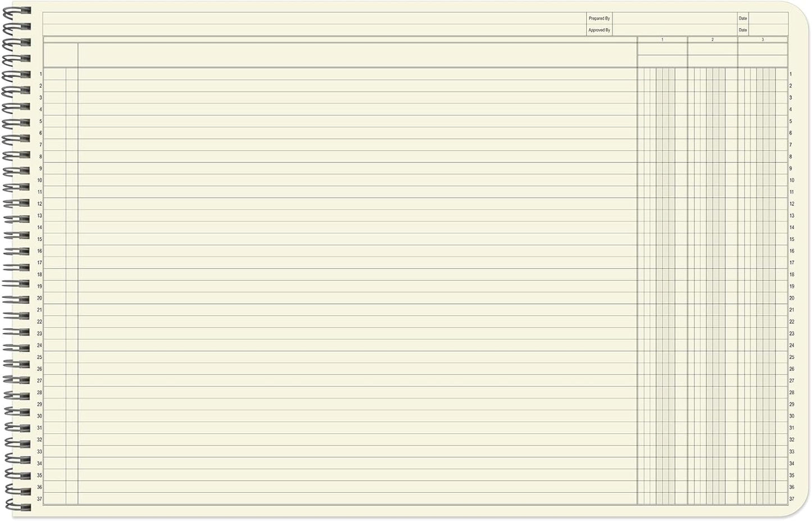Click the blank field beside Approved By
This screenshot has width=812, height=521.
(674, 30)
